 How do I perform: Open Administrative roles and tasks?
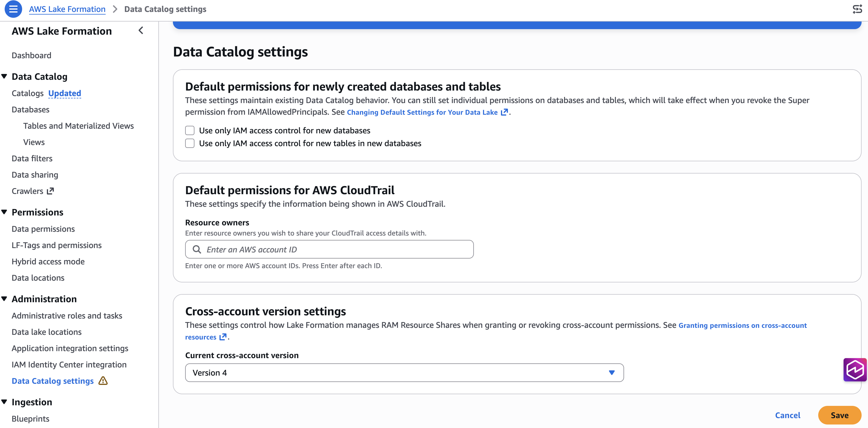click(x=67, y=316)
